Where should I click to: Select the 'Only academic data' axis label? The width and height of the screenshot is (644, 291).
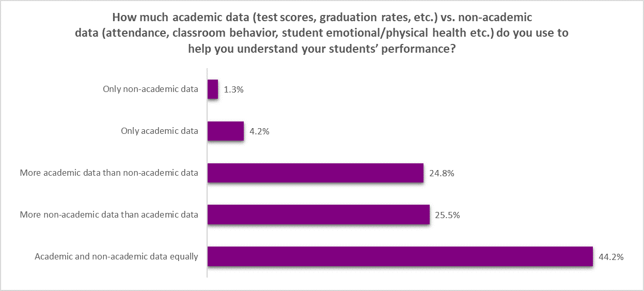click(x=160, y=131)
